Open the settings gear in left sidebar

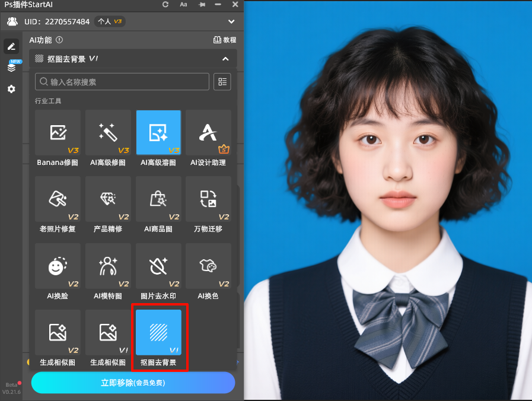11,89
